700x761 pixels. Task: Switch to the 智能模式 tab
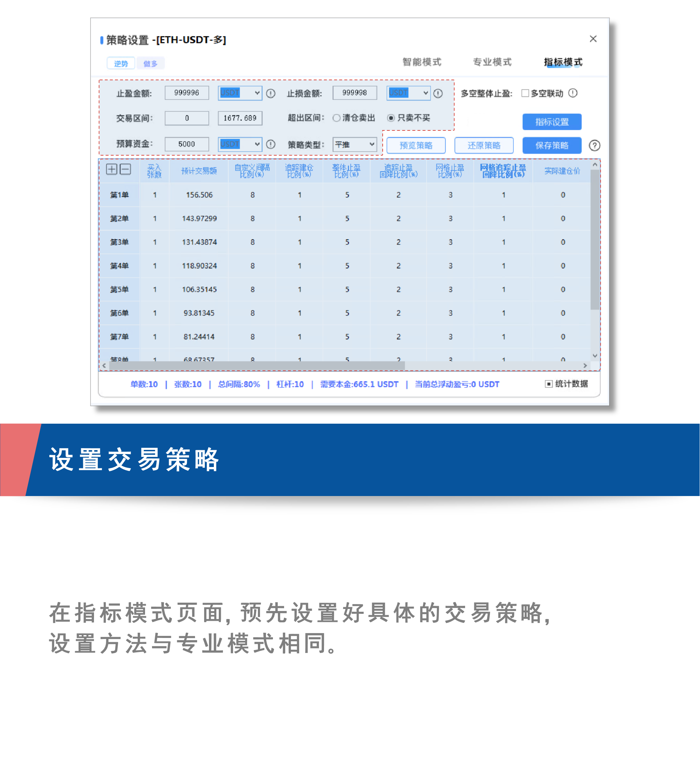click(421, 62)
